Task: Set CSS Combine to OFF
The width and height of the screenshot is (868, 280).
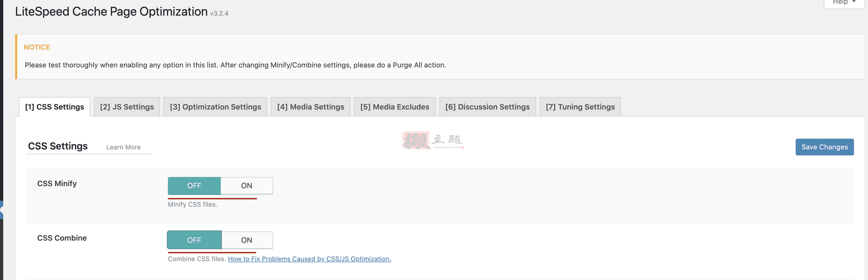Action: click(194, 240)
